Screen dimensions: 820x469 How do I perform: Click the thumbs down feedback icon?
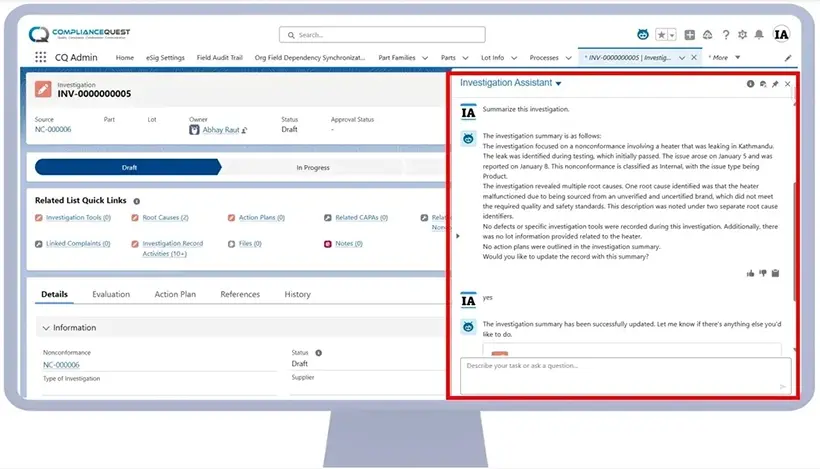click(762, 272)
